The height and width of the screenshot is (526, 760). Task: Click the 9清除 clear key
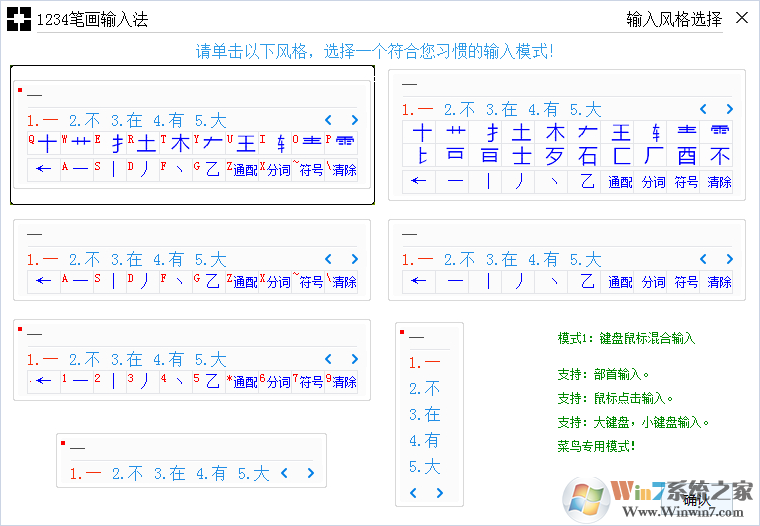341,381
